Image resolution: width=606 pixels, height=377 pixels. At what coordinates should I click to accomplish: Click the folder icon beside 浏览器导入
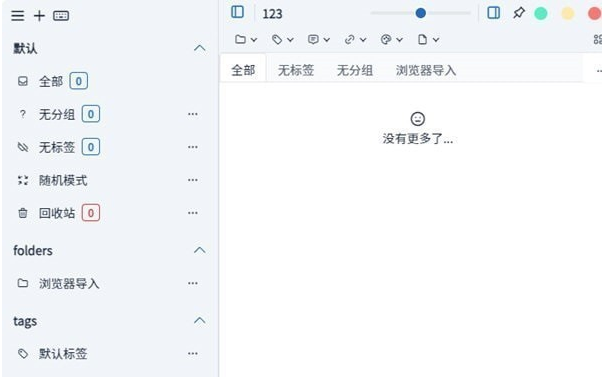click(23, 283)
